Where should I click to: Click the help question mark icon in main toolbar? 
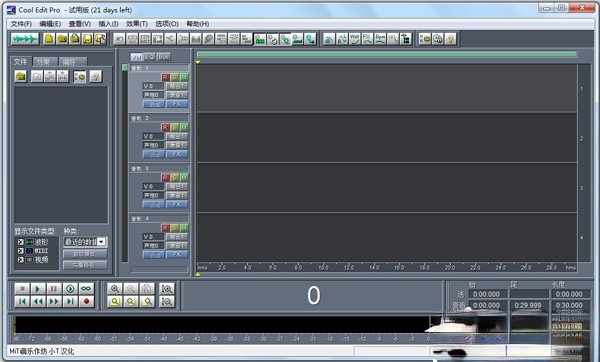pos(451,39)
